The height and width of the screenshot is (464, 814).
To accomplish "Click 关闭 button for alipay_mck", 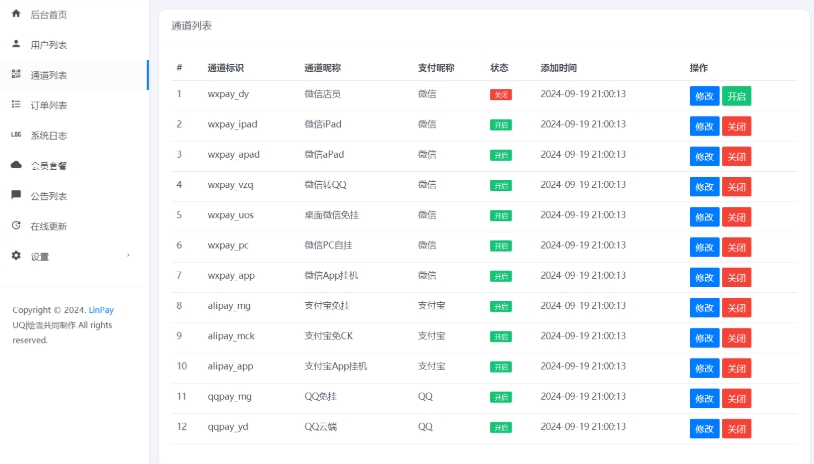I will coord(736,338).
